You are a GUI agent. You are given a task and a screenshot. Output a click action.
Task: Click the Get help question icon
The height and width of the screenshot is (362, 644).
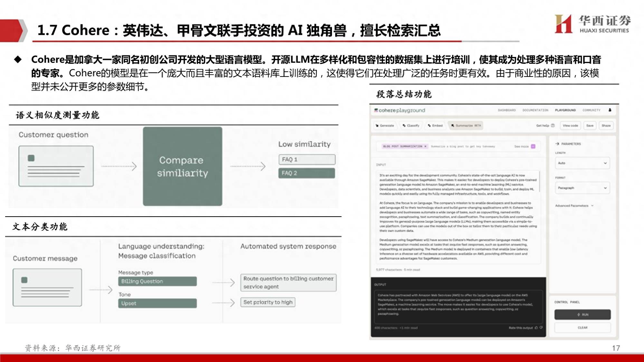[x=553, y=125]
